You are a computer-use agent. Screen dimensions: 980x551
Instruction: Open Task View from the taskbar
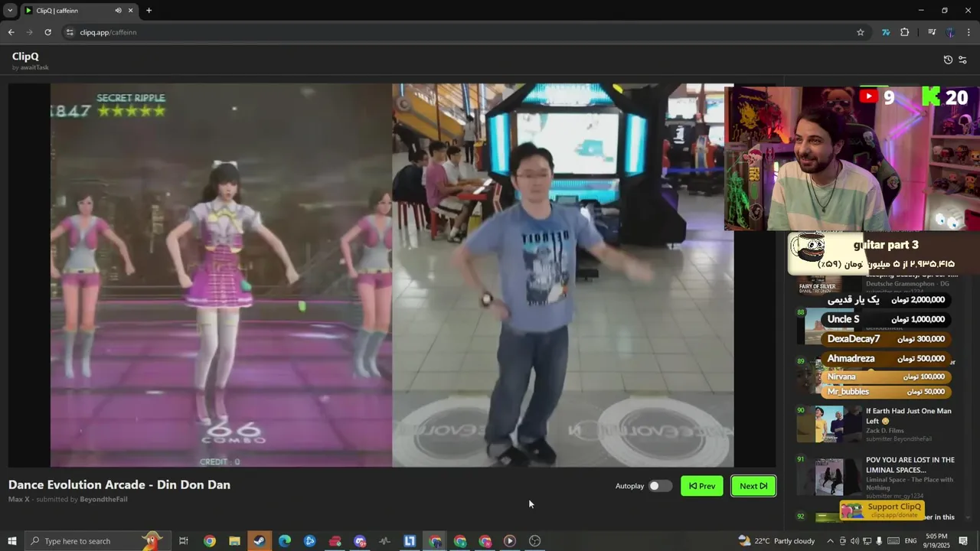(x=184, y=541)
